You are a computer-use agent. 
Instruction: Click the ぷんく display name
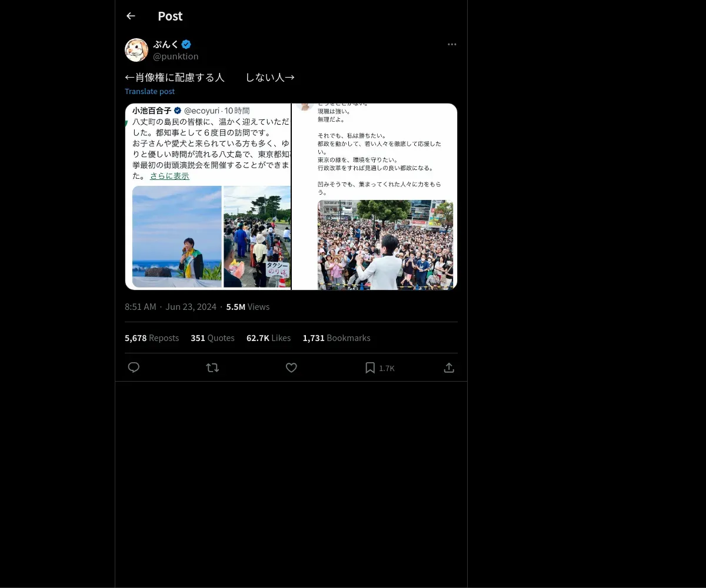[x=166, y=44]
